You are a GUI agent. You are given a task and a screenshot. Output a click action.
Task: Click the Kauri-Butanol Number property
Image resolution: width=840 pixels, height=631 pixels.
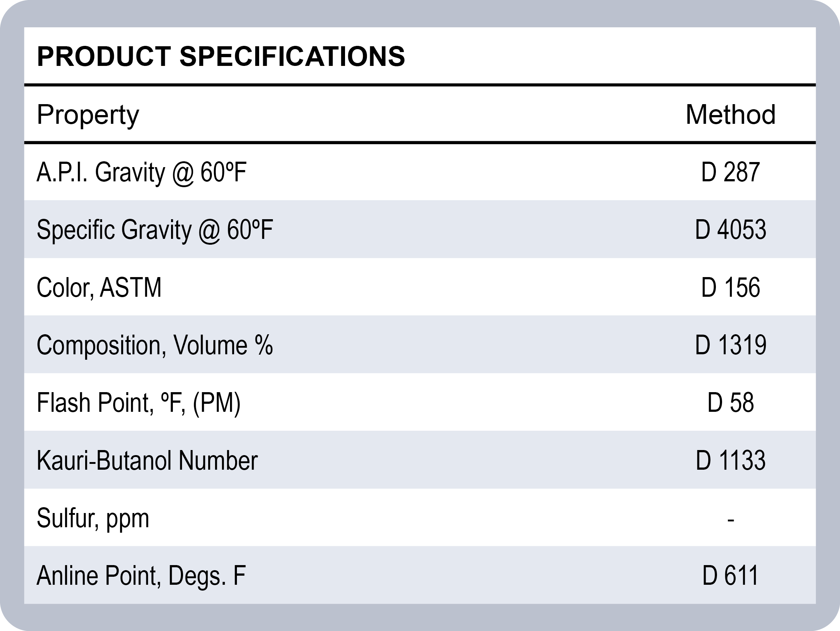point(147,461)
